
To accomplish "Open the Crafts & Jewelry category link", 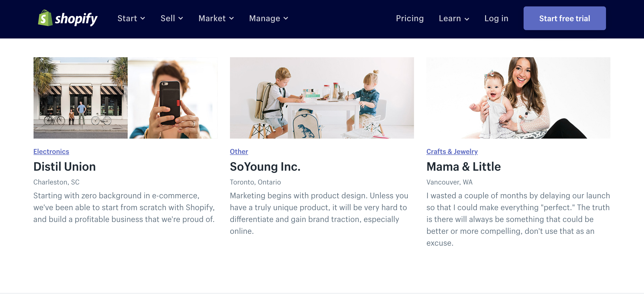I will [x=452, y=151].
